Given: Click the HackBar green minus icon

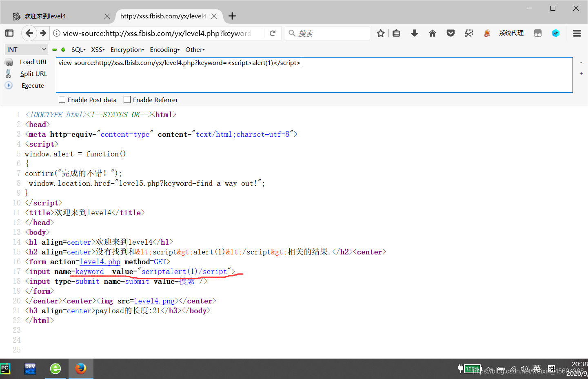Looking at the screenshot, I should 54,50.
